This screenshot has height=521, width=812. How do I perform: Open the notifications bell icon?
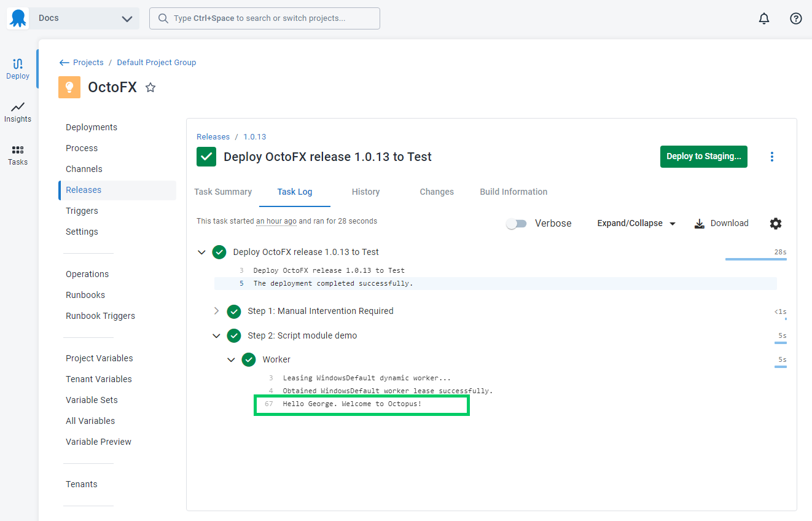click(x=764, y=18)
